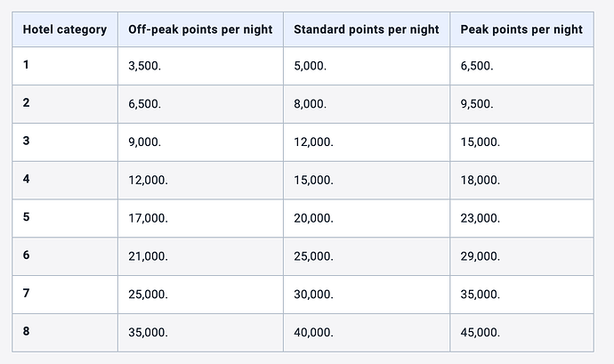Screen dimensions: 614x364
Task: Select the 35,000 off-peak value for category 8
Action: point(148,332)
